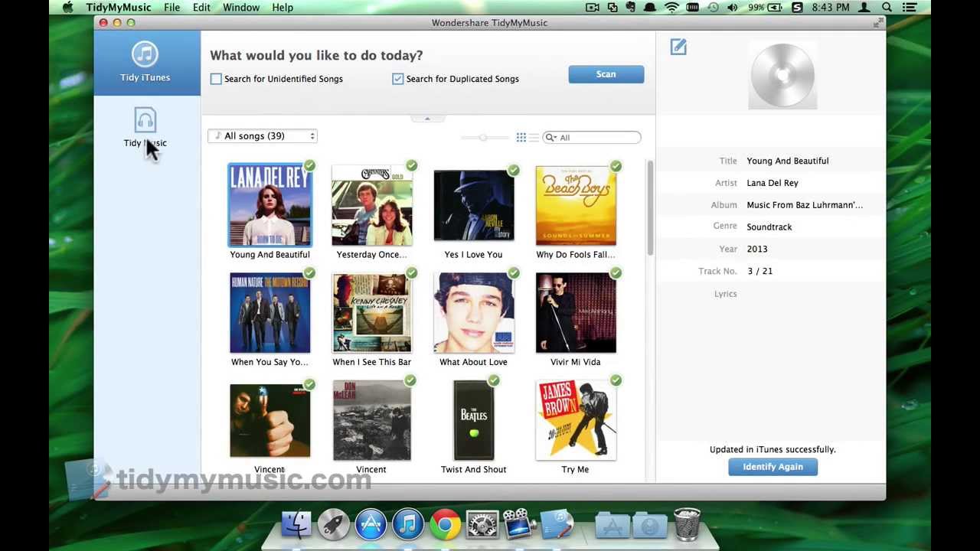
Task: Open the TidyMyMusic app menu
Action: [119, 8]
